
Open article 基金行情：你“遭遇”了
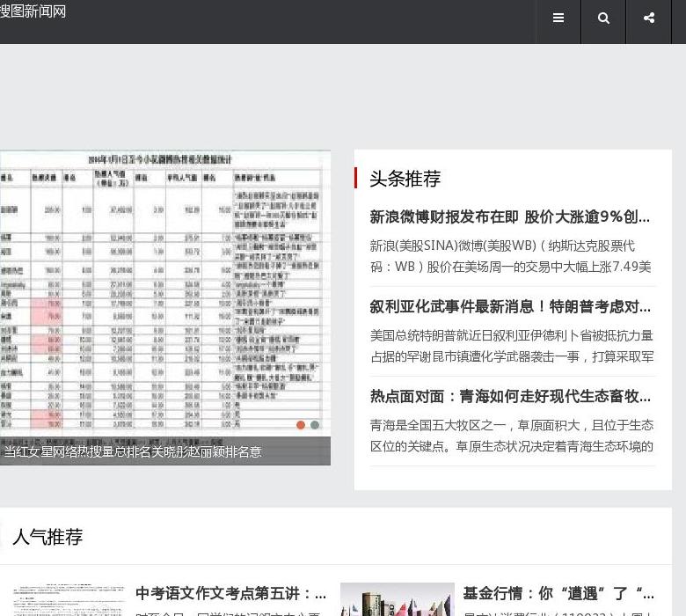558,594
